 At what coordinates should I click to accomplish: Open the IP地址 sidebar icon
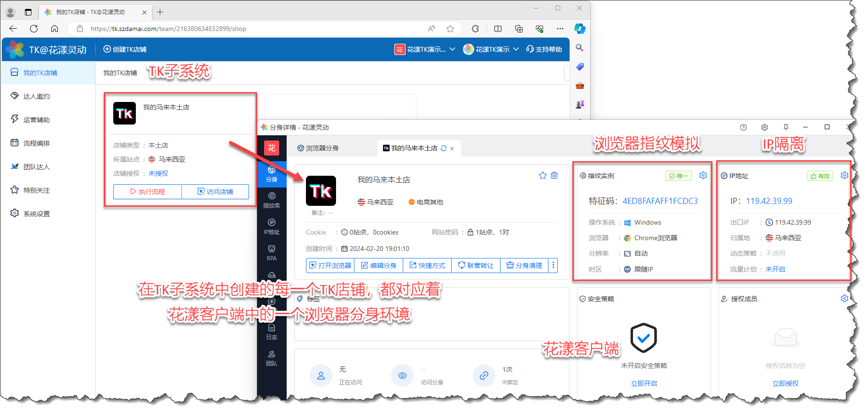272,226
